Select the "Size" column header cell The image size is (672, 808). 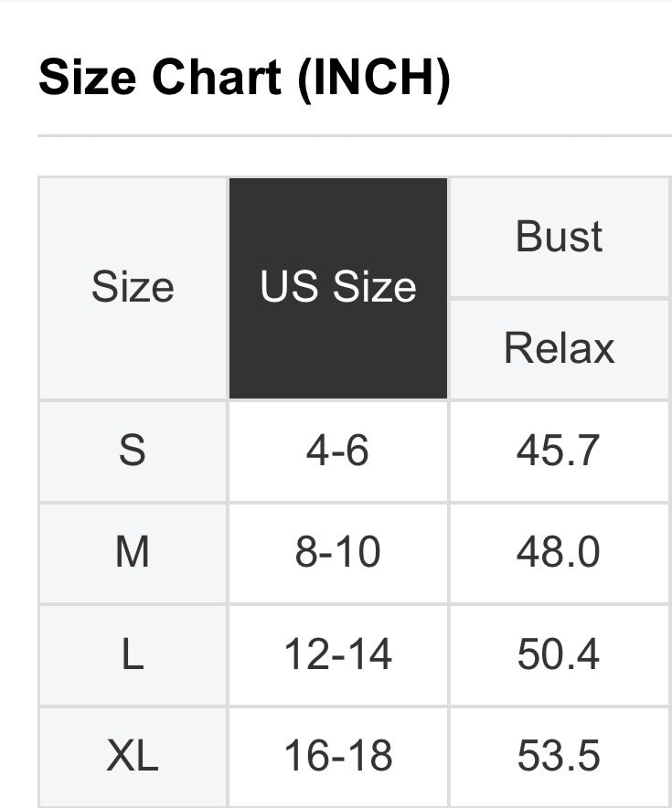(x=133, y=288)
